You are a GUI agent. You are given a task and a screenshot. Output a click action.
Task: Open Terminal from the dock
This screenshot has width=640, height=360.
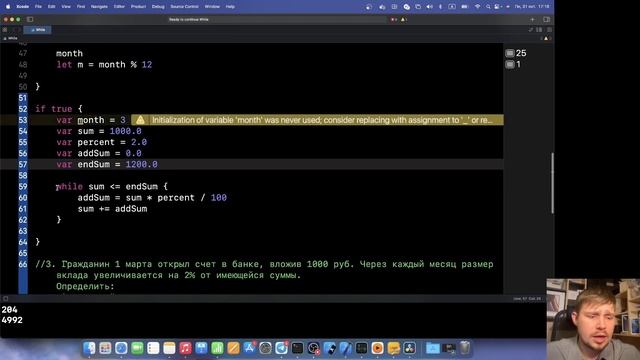[297, 348]
